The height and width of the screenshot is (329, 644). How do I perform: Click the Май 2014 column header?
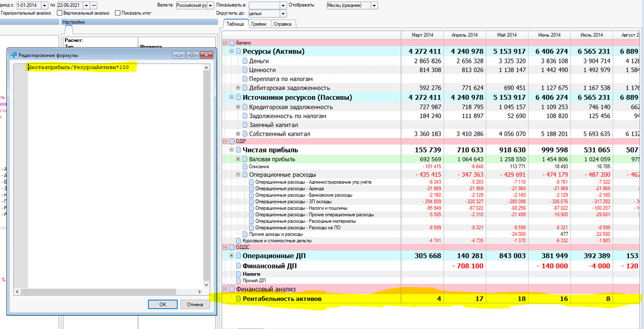[x=507, y=35]
